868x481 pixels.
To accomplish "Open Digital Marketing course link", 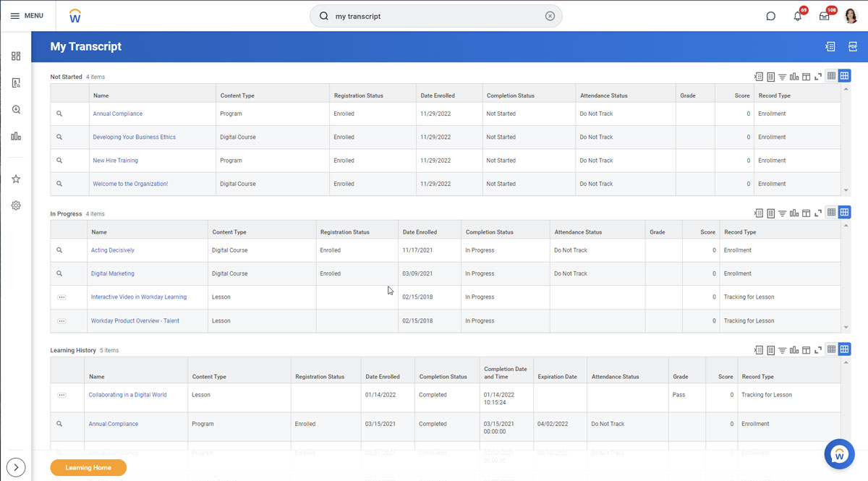I will (x=112, y=273).
